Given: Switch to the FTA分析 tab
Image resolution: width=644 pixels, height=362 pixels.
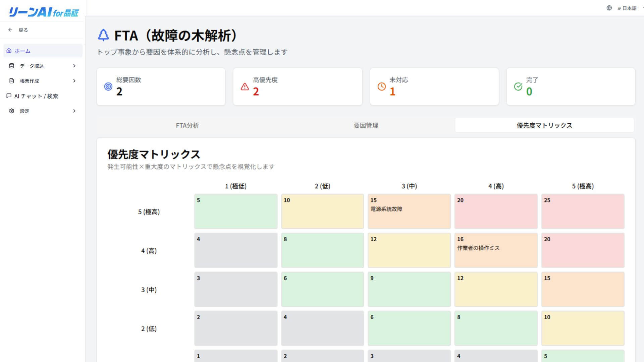Looking at the screenshot, I should tap(187, 125).
